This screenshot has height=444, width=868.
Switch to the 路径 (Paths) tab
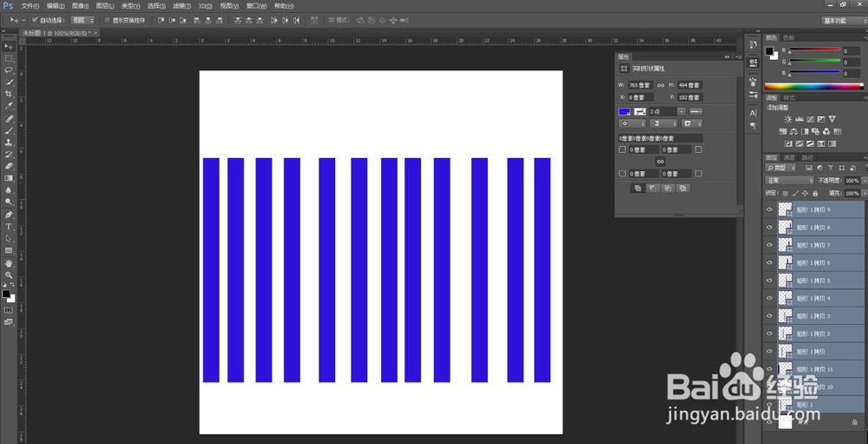(x=807, y=157)
